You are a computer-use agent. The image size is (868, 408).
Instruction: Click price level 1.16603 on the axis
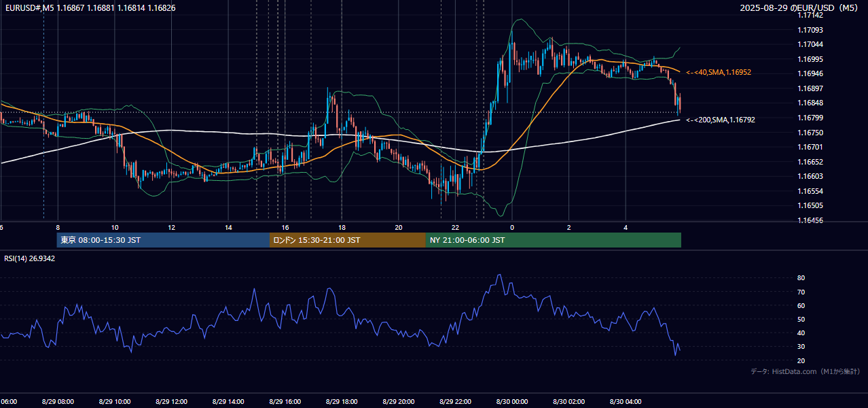point(810,176)
